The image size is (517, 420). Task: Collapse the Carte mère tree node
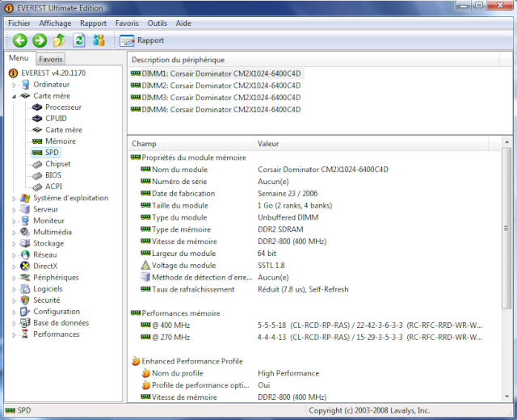pyautogui.click(x=14, y=96)
